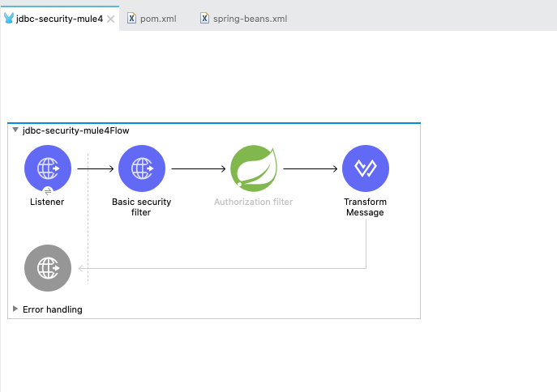
Task: Click the gray HTTP response icon
Action: click(x=48, y=267)
